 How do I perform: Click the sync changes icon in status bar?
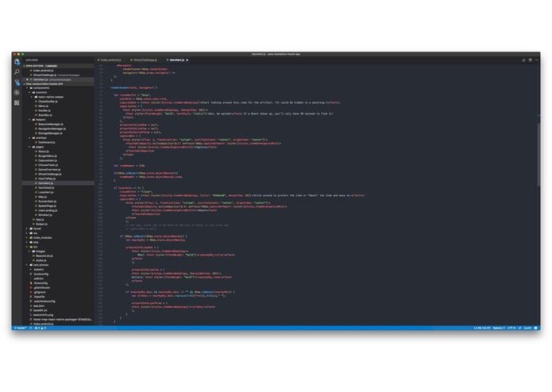pyautogui.click(x=31, y=328)
